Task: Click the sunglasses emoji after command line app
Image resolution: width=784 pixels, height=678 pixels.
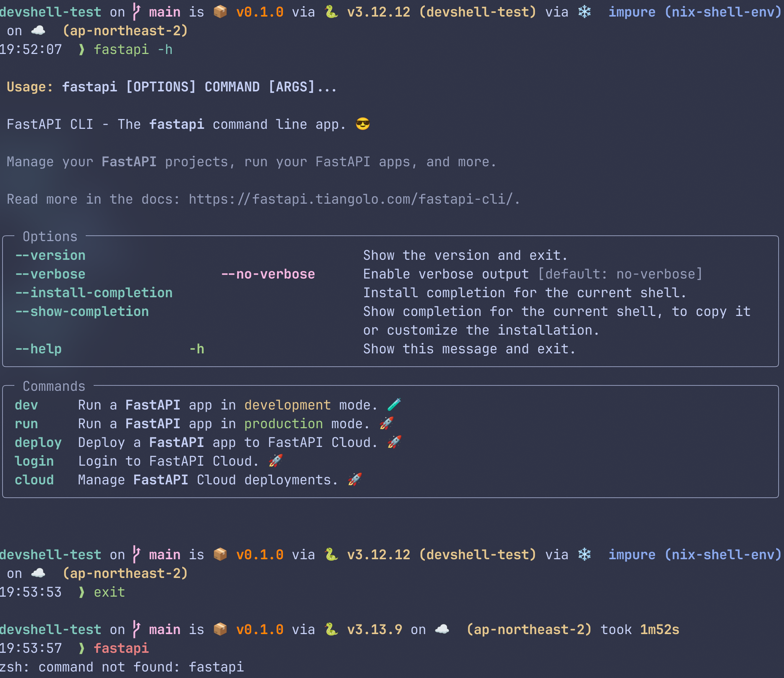Action: pyautogui.click(x=362, y=124)
